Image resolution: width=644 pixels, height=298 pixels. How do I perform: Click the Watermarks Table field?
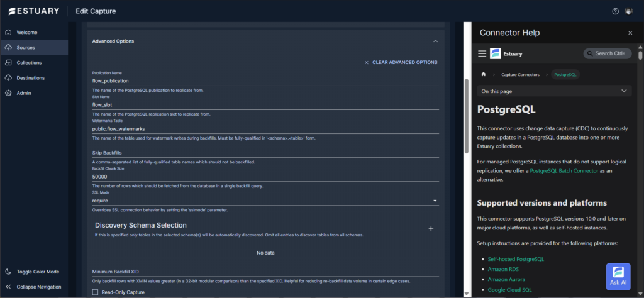point(265,128)
